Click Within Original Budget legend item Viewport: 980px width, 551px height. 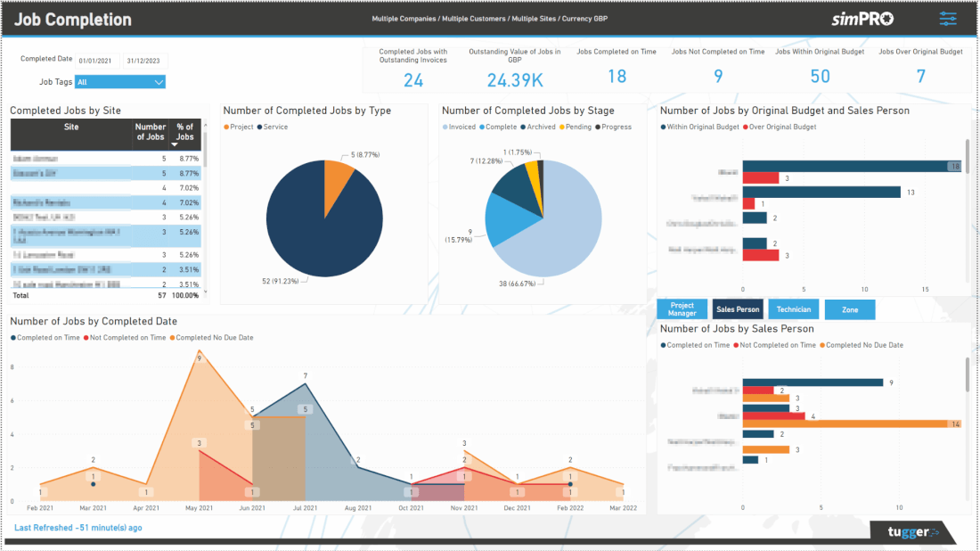tap(699, 127)
